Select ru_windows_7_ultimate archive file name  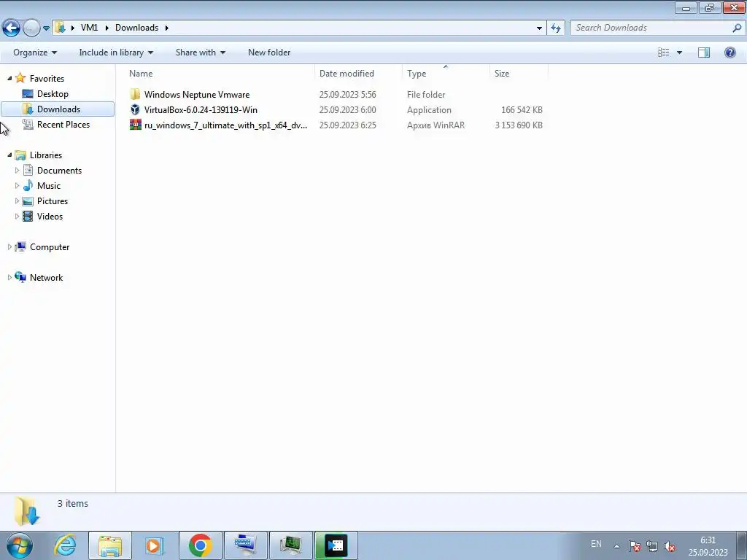tap(226, 125)
